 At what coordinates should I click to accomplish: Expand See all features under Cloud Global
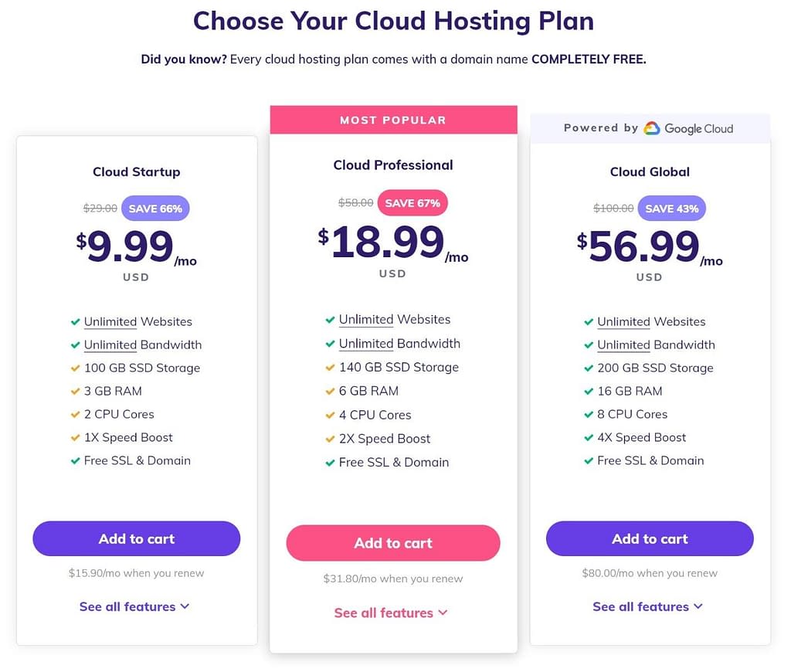pyautogui.click(x=648, y=606)
